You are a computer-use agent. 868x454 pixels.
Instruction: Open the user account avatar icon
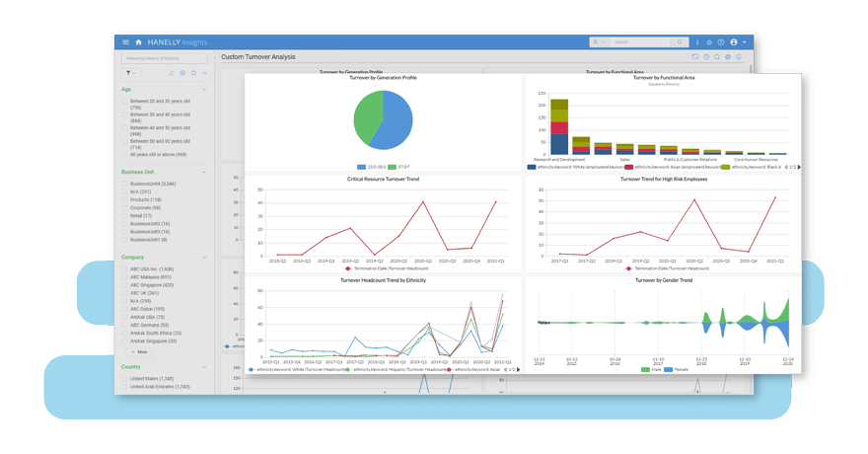(734, 42)
